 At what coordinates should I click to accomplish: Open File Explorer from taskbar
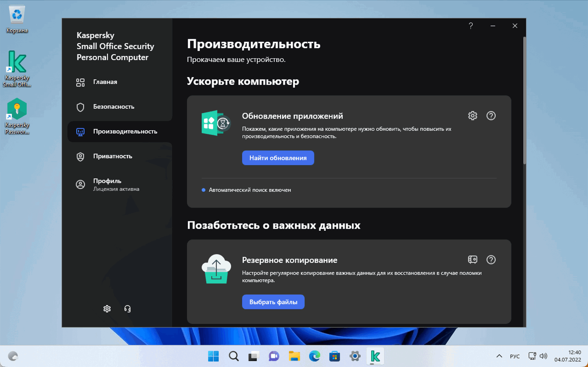click(x=294, y=356)
